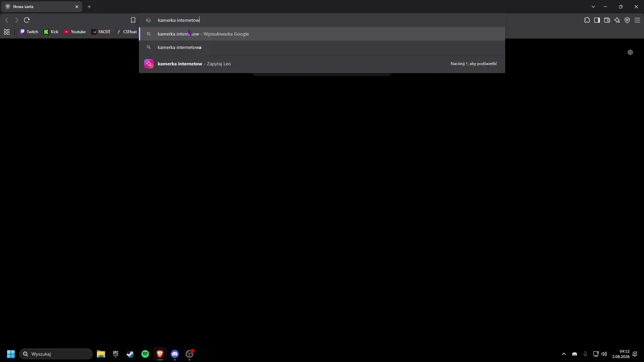Click the back navigation arrow
The image size is (644, 362).
(7, 20)
